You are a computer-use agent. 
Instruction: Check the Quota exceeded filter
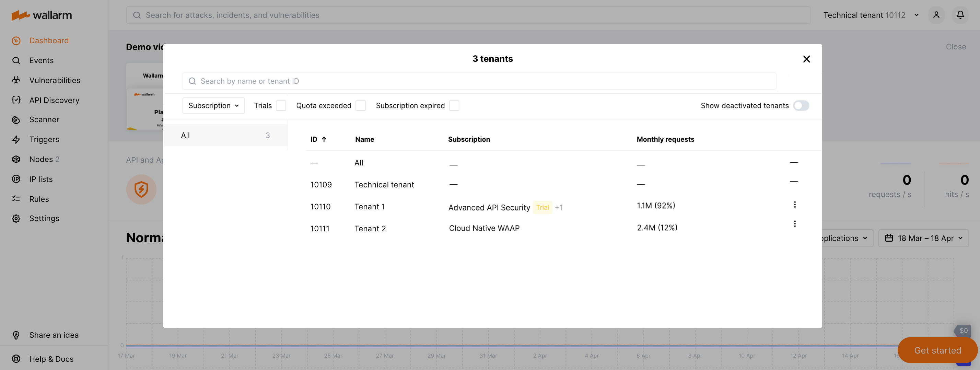click(360, 105)
